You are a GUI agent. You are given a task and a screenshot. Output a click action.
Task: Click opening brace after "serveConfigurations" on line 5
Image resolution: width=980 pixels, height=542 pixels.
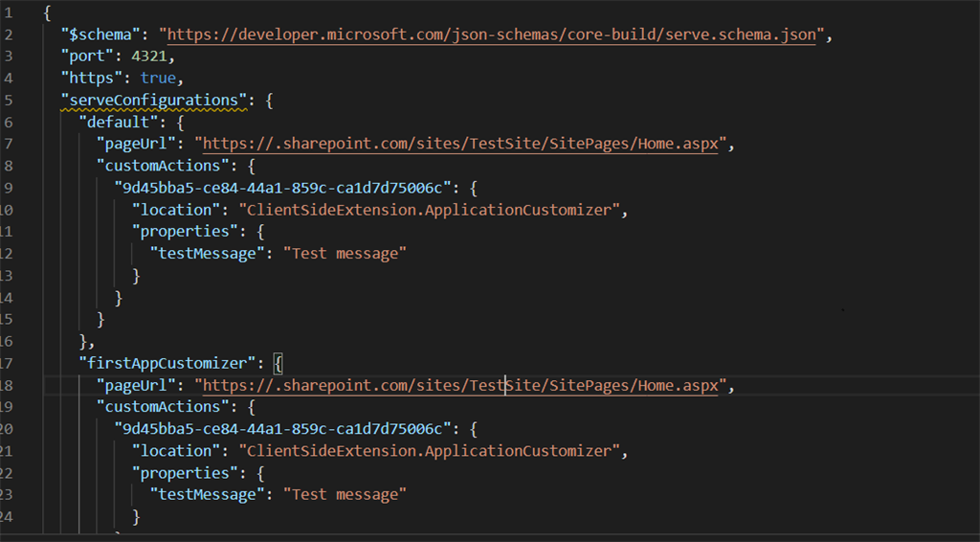tap(269, 100)
